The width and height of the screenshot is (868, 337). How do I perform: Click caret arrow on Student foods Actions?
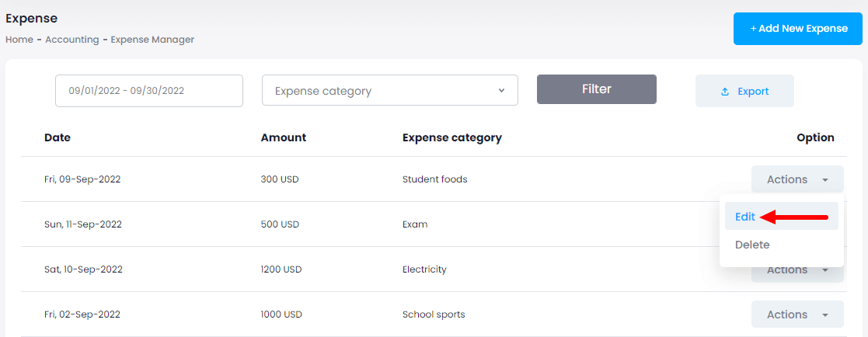[824, 180]
